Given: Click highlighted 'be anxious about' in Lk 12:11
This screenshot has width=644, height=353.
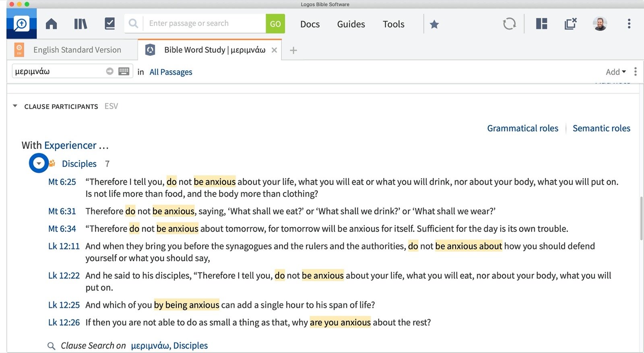Looking at the screenshot, I should 469,246.
